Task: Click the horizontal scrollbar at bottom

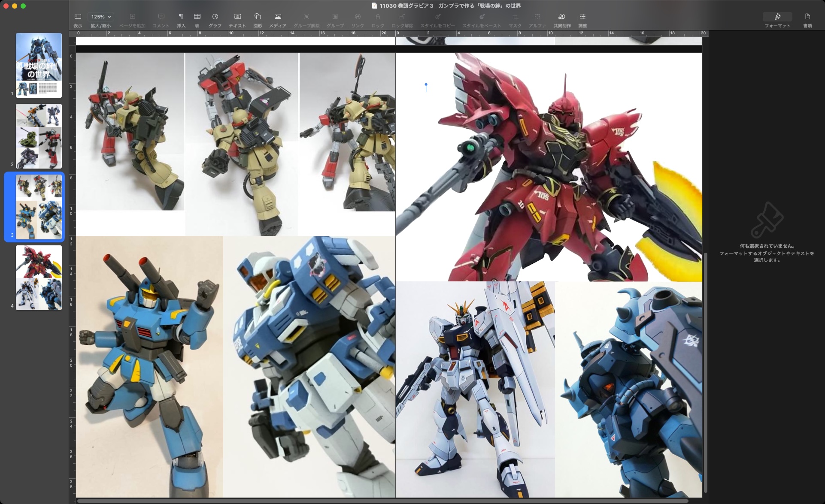Action: click(382, 501)
